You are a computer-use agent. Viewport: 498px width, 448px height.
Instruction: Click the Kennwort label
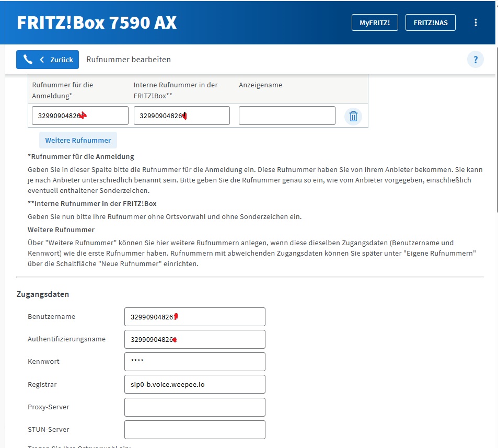tap(43, 362)
